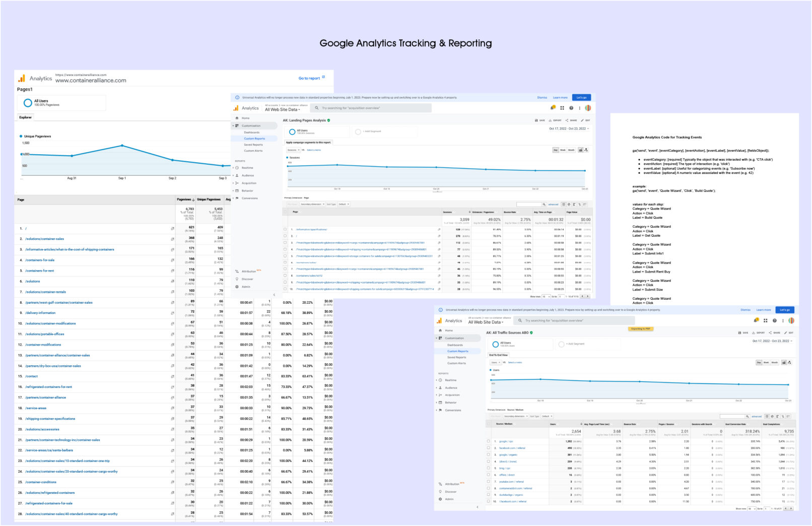Screen dimensions: 812x526
Task: Click notification bell in Landing Pages Analysis window
Action: point(553,108)
